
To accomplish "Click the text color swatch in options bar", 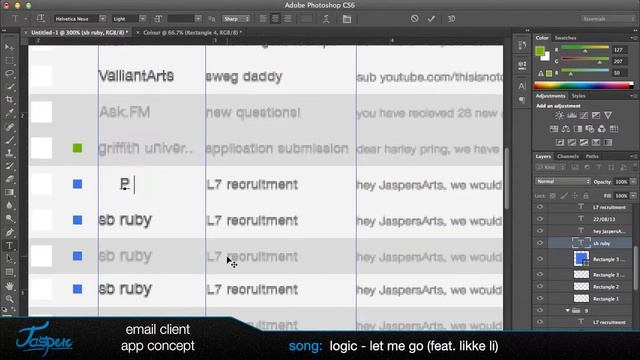I will click(306, 19).
